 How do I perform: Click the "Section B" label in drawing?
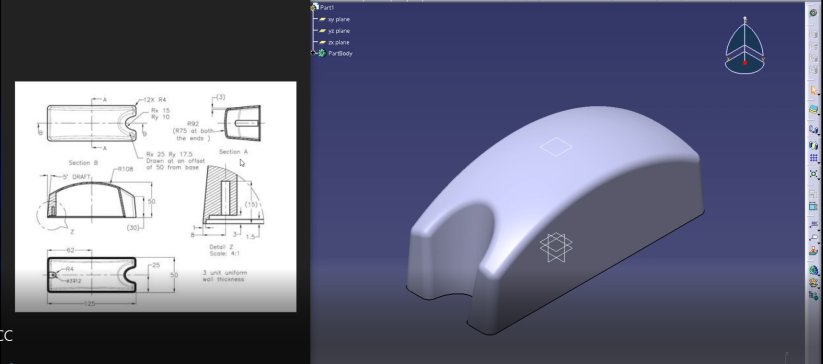click(x=83, y=163)
